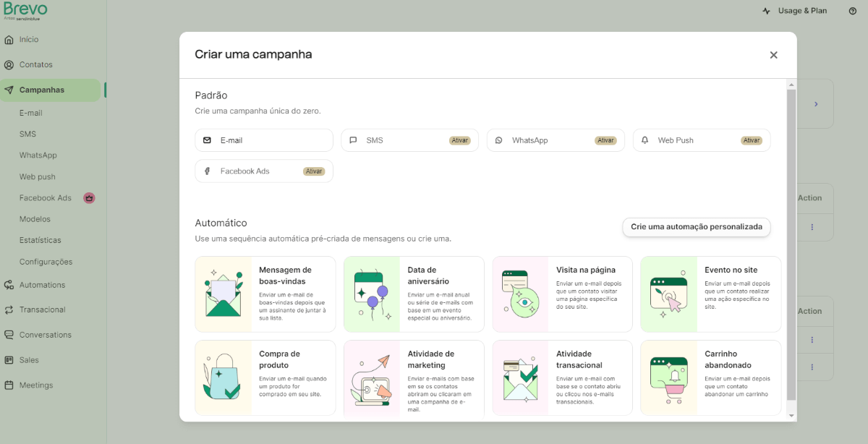Viewport: 868px width, 444px height.
Task: Click the Contatos person icon
Action: [x=9, y=64]
